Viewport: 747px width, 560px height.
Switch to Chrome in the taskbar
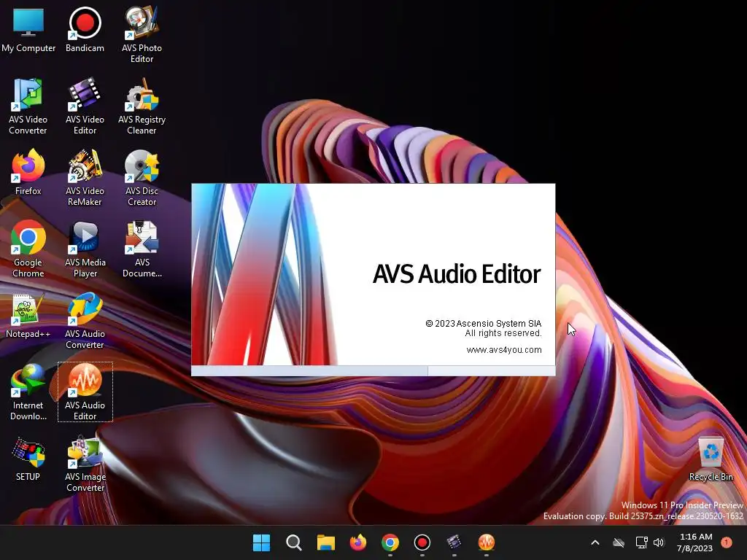click(390, 542)
